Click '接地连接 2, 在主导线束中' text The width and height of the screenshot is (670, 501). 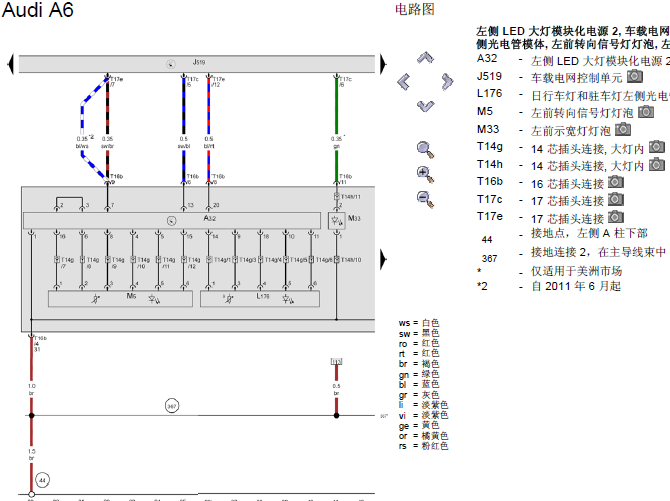click(x=599, y=252)
